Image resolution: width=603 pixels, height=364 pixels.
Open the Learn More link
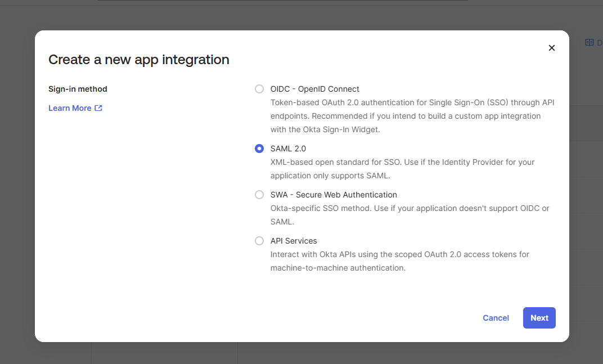[70, 108]
